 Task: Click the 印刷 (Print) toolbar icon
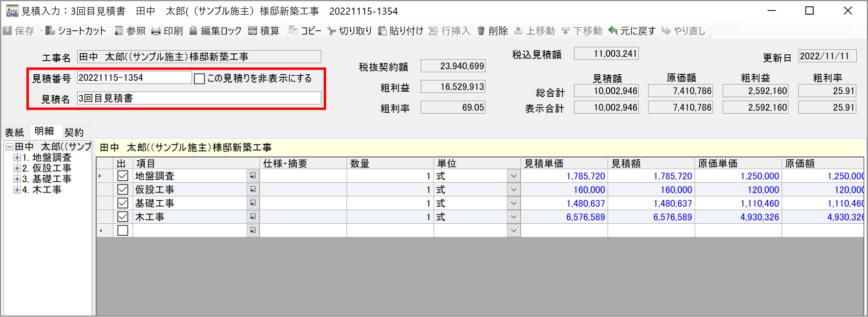coord(167,31)
